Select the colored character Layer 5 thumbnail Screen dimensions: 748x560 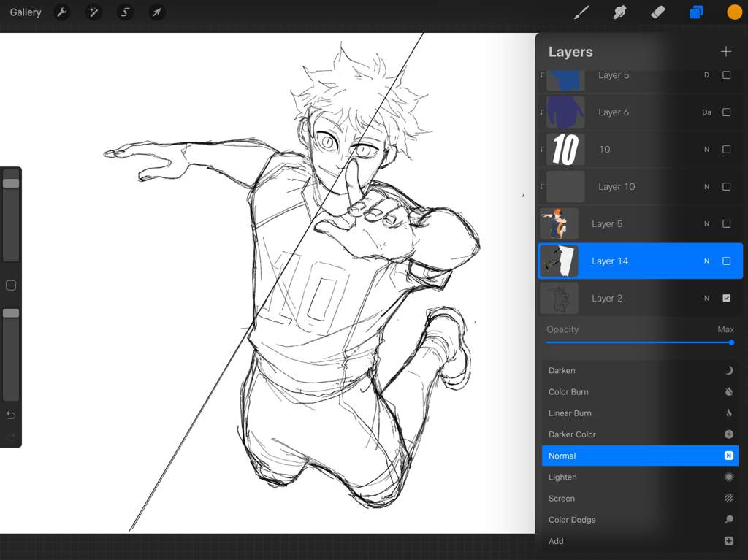click(x=559, y=223)
